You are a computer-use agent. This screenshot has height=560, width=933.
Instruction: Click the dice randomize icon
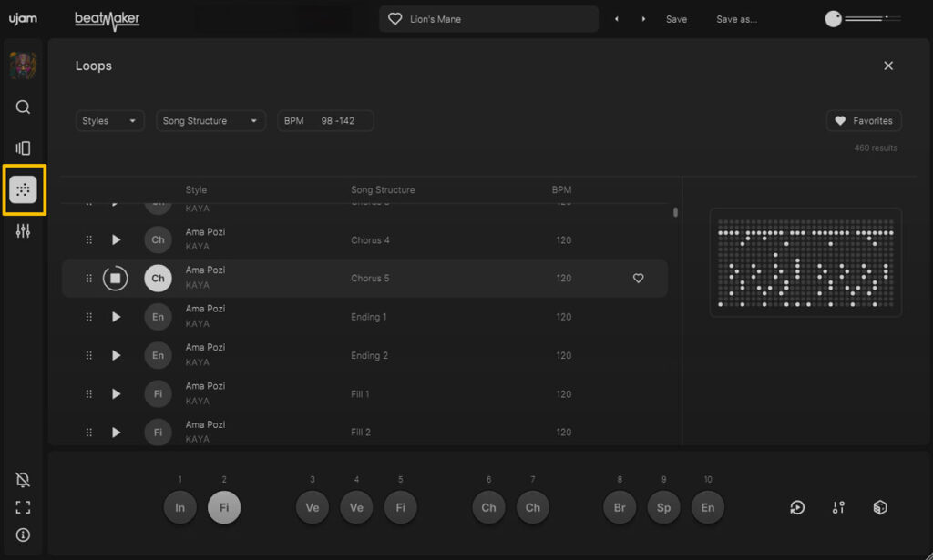(x=879, y=507)
